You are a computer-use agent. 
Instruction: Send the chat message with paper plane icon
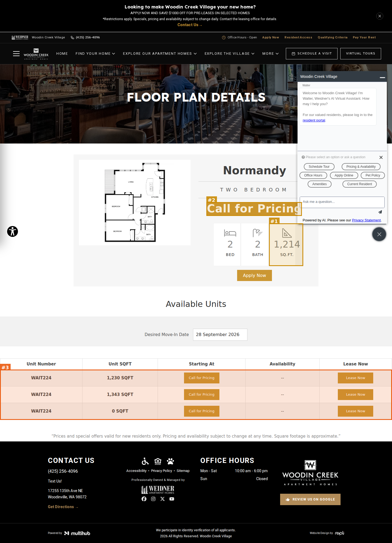pos(380,212)
